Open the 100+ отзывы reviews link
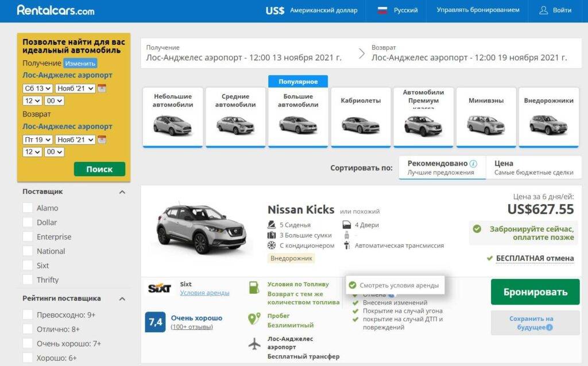Image resolution: width=588 pixels, height=366 pixels. pyautogui.click(x=192, y=327)
